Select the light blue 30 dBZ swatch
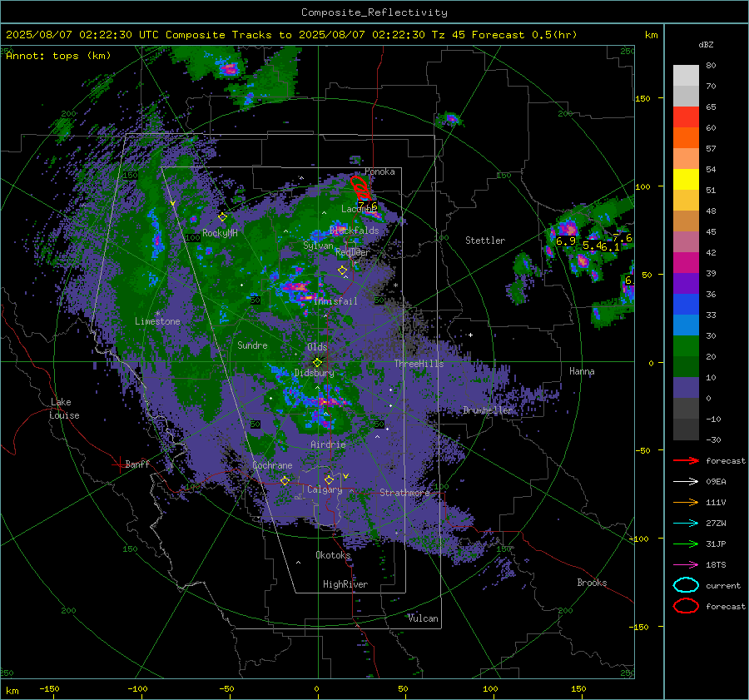The width and height of the screenshot is (749, 700). point(686,325)
